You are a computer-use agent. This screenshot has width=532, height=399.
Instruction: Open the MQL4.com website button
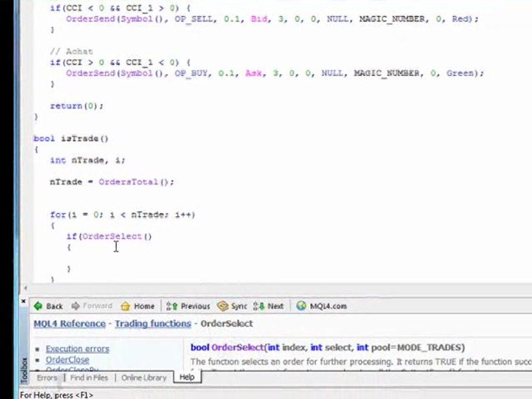click(321, 306)
